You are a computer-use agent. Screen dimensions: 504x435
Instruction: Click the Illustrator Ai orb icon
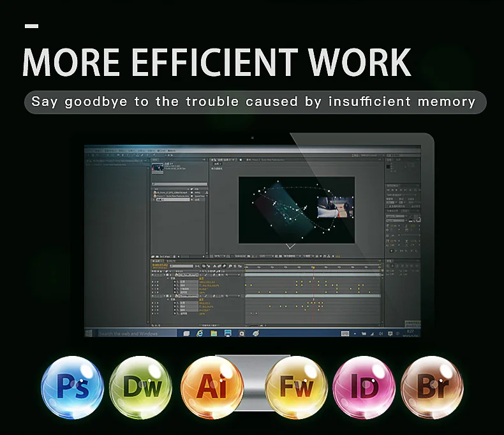(x=212, y=387)
